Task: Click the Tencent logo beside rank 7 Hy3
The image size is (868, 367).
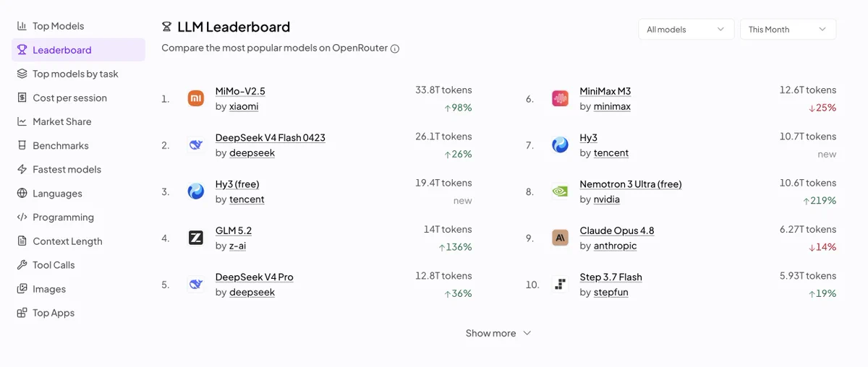Action: (x=560, y=145)
